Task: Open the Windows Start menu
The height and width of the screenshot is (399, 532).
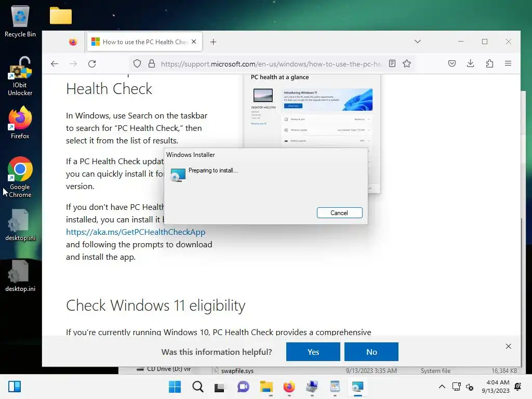Action: pos(175,387)
